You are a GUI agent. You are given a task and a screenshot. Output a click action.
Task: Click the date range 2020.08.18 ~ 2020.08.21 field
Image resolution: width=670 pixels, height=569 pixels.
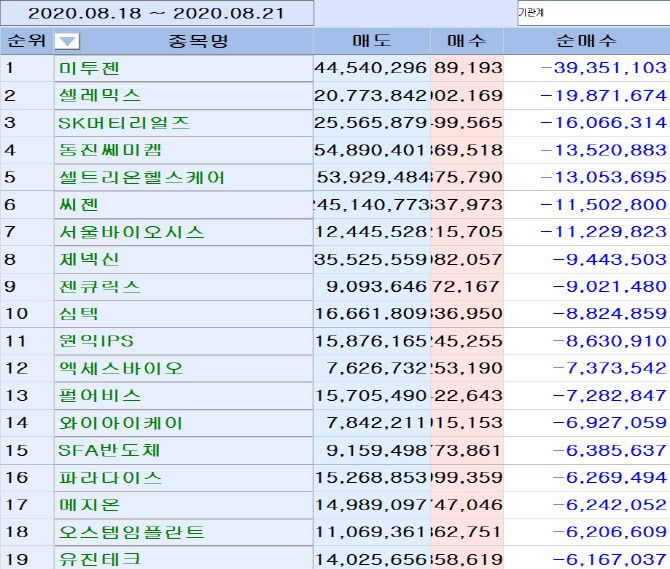pyautogui.click(x=156, y=14)
